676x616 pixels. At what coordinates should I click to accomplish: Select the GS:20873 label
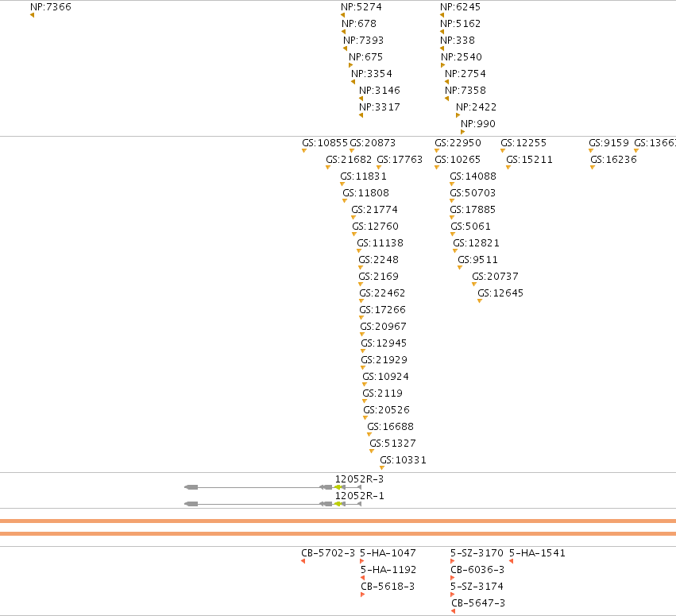[x=373, y=143]
